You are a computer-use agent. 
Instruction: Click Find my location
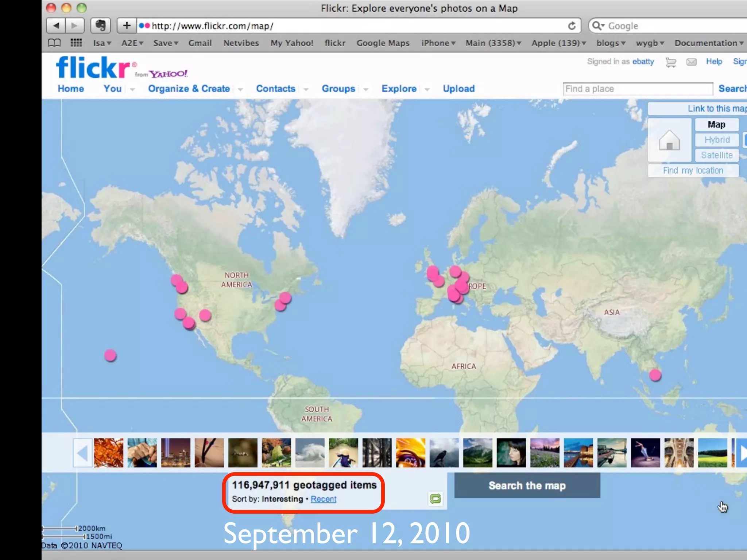pos(693,171)
